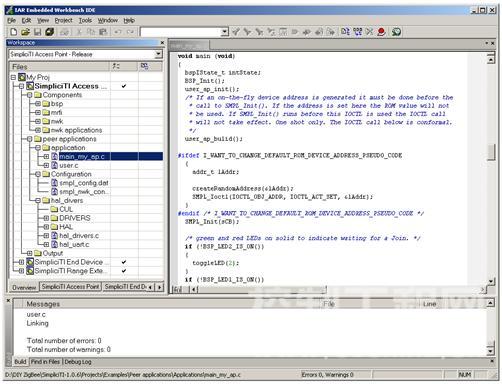This screenshot has height=384, width=502.
Task: Select smpl_config.dat in the file tree
Action: click(x=84, y=183)
